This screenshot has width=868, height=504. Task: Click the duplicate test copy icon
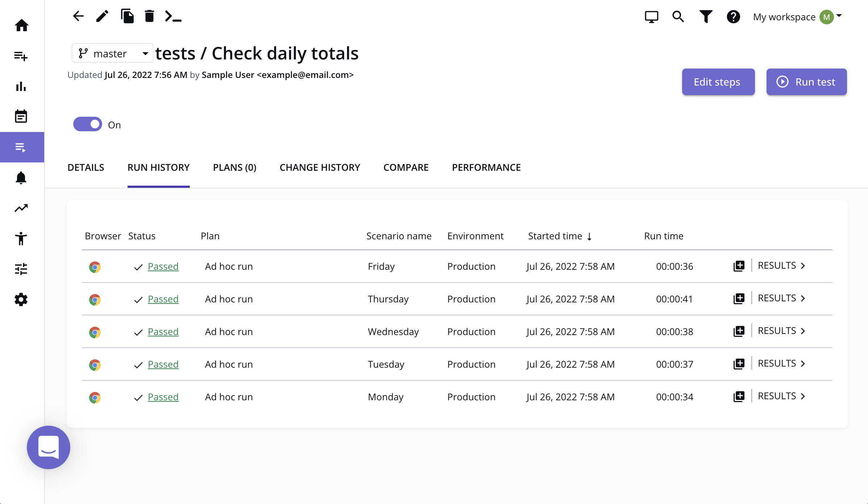127,16
